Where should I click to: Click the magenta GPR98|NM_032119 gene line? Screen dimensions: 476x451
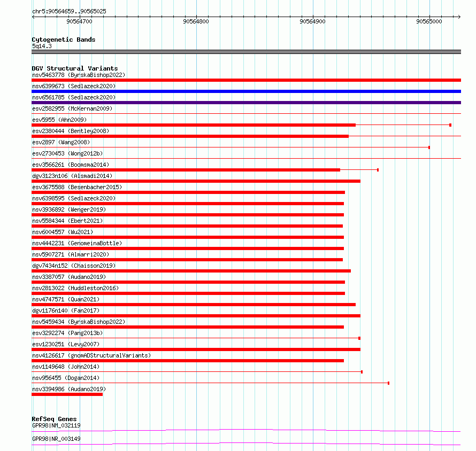point(246,430)
